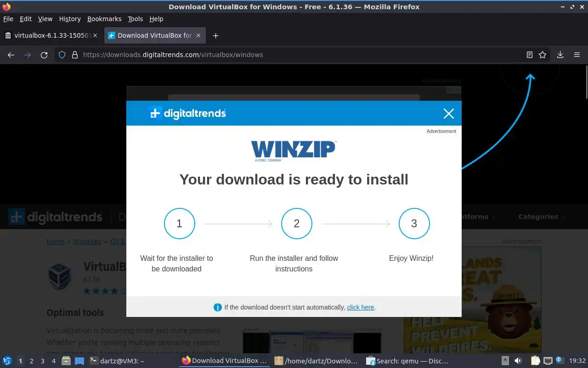The width and height of the screenshot is (588, 368).
Task: Open the Firefox hamburger application menu
Action: click(577, 55)
